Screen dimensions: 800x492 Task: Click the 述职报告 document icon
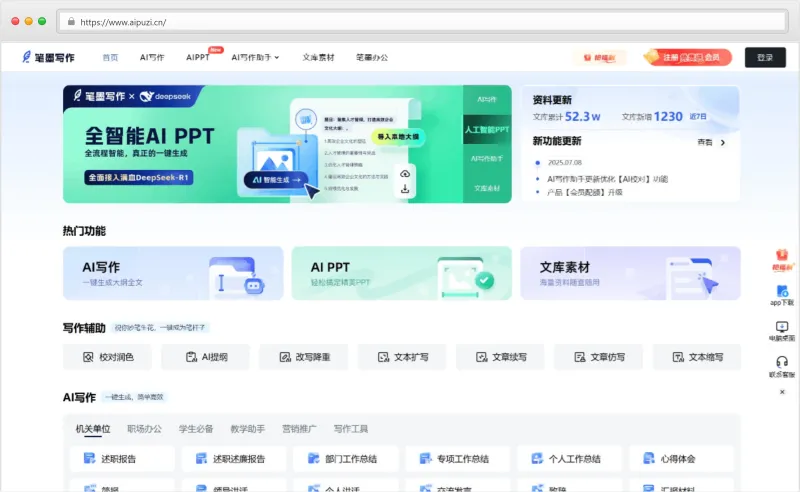click(89, 458)
